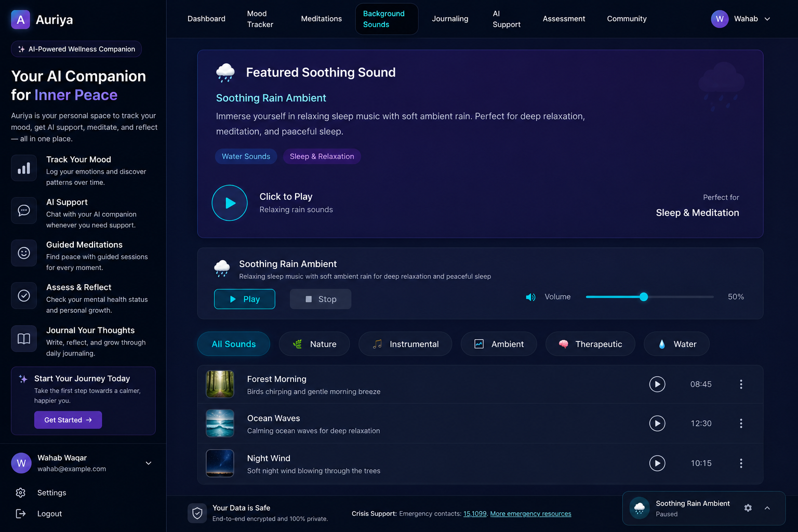
Task: Mute using the volume speaker icon
Action: click(x=530, y=297)
